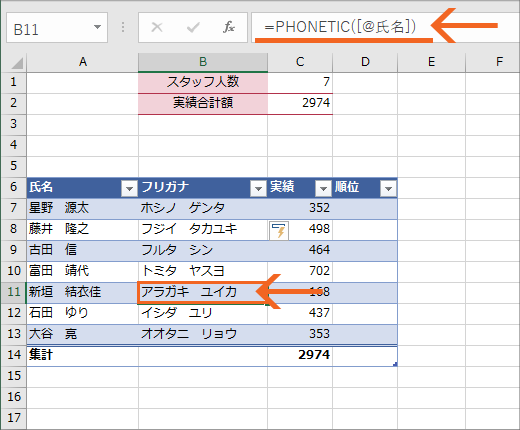Image resolution: width=520 pixels, height=430 pixels.
Task: Select the スタッフ人数 pink label cell
Action: 203,82
